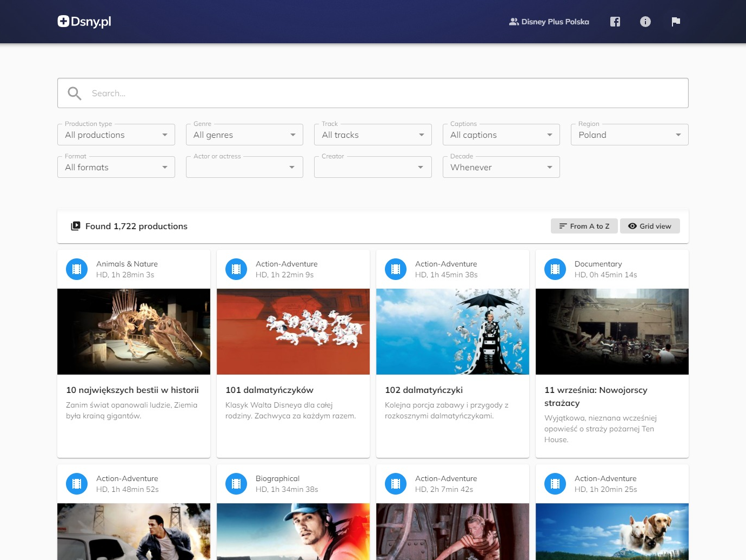The height and width of the screenshot is (560, 746).
Task: Click the Dsny.pl logo
Action: 84,22
